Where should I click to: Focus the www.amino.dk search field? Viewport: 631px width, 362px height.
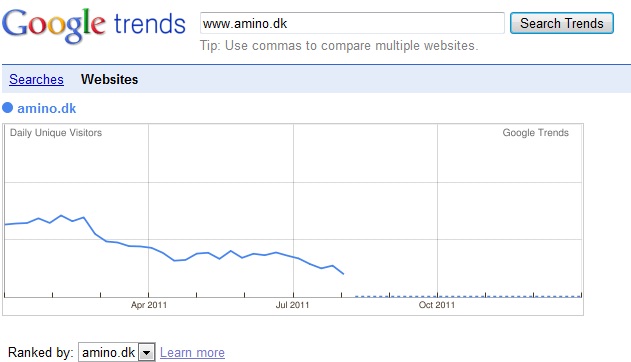(x=352, y=23)
